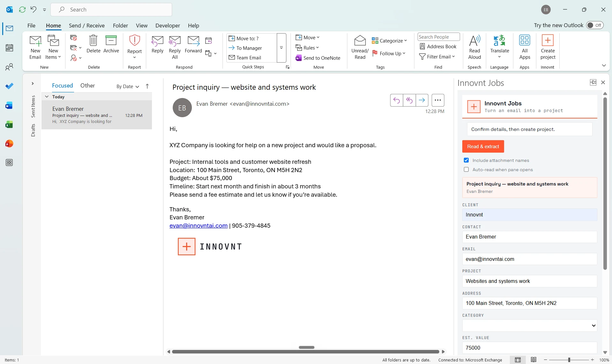Launch Word from the sidebar

pyautogui.click(x=9, y=105)
